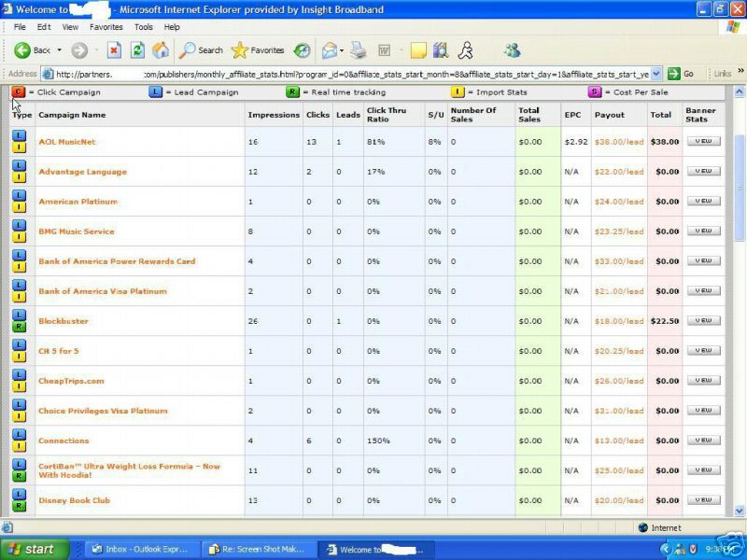Click the green R icon in Blockbuster row

19,328
